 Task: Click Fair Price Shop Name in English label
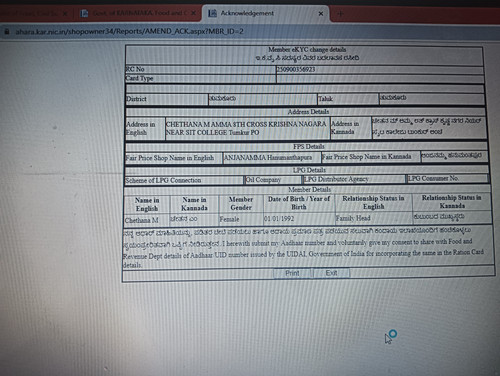170,158
